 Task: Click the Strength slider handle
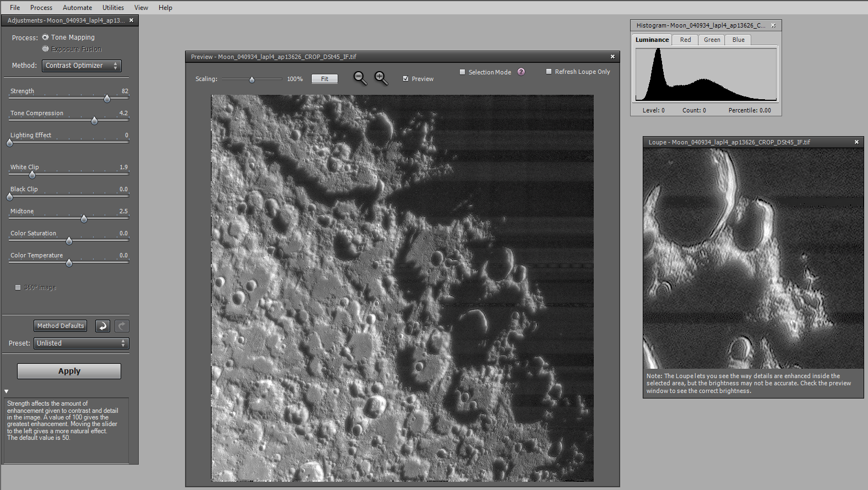pos(107,99)
